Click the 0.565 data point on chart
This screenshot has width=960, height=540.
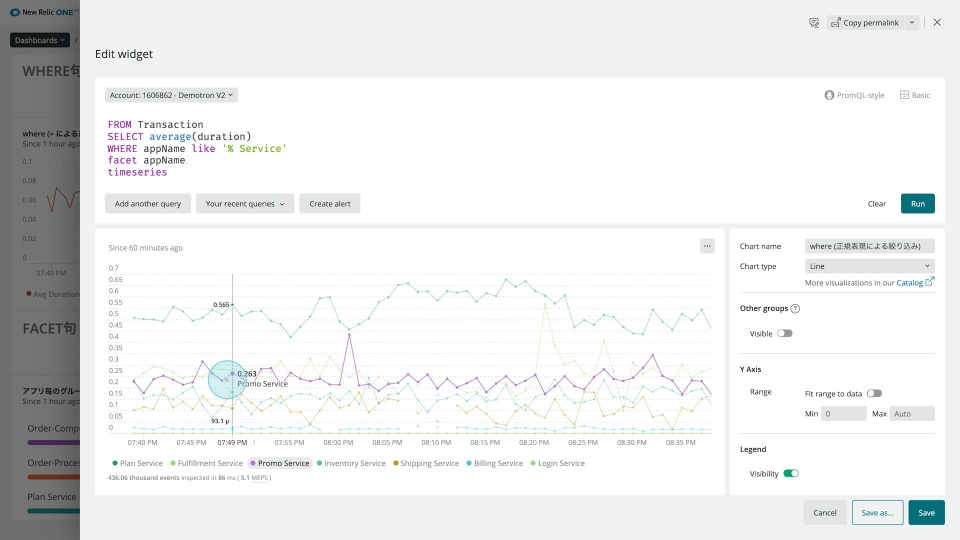coord(232,304)
